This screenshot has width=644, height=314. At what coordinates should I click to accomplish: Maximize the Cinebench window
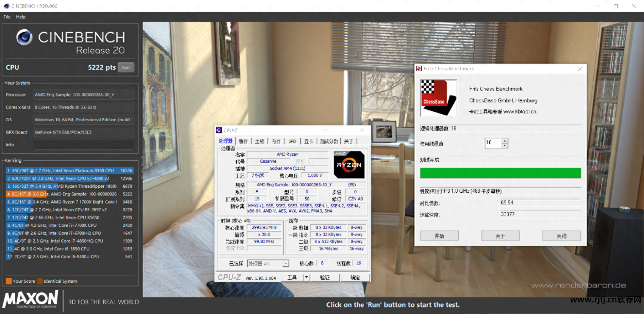click(x=616, y=6)
